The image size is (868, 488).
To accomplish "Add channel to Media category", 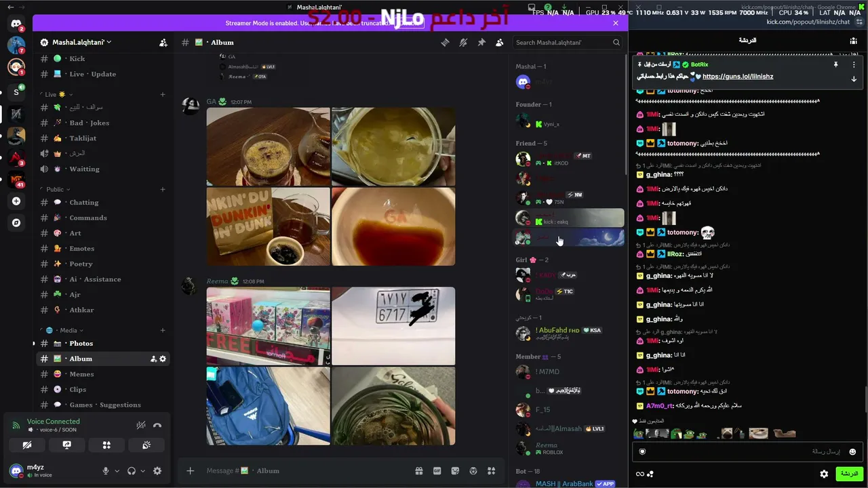I will (x=163, y=330).
